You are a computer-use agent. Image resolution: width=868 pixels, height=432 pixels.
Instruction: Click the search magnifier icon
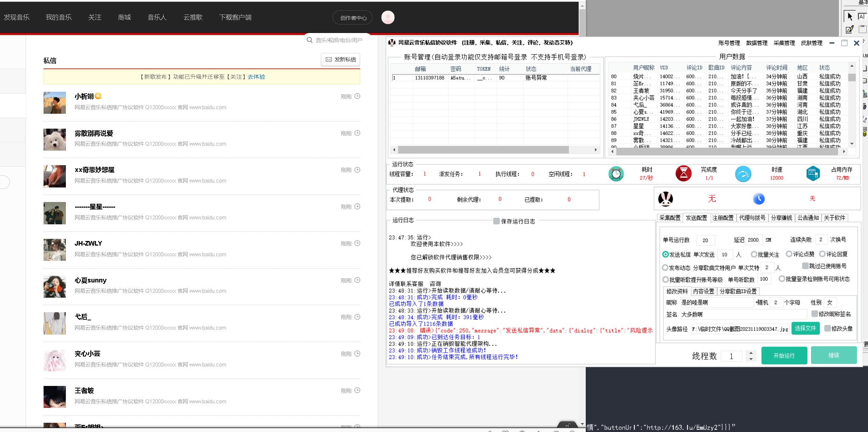pyautogui.click(x=310, y=40)
